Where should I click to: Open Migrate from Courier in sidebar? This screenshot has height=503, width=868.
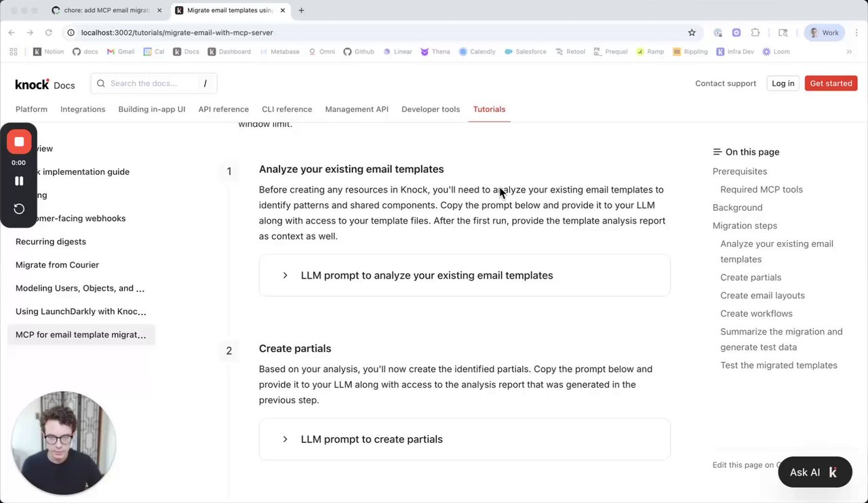(x=57, y=264)
